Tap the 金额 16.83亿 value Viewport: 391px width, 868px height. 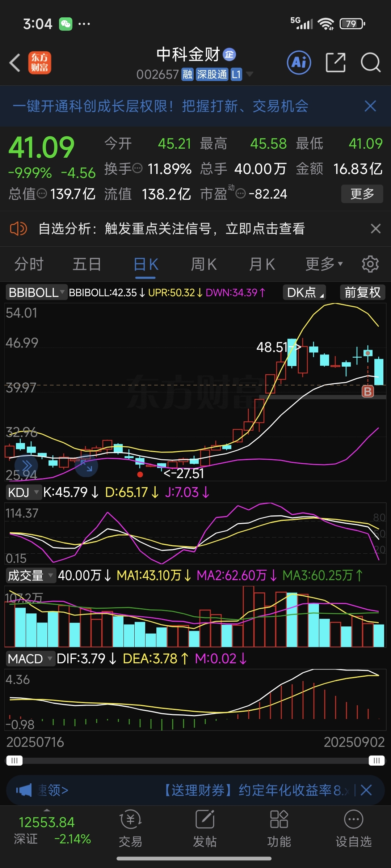click(358, 169)
